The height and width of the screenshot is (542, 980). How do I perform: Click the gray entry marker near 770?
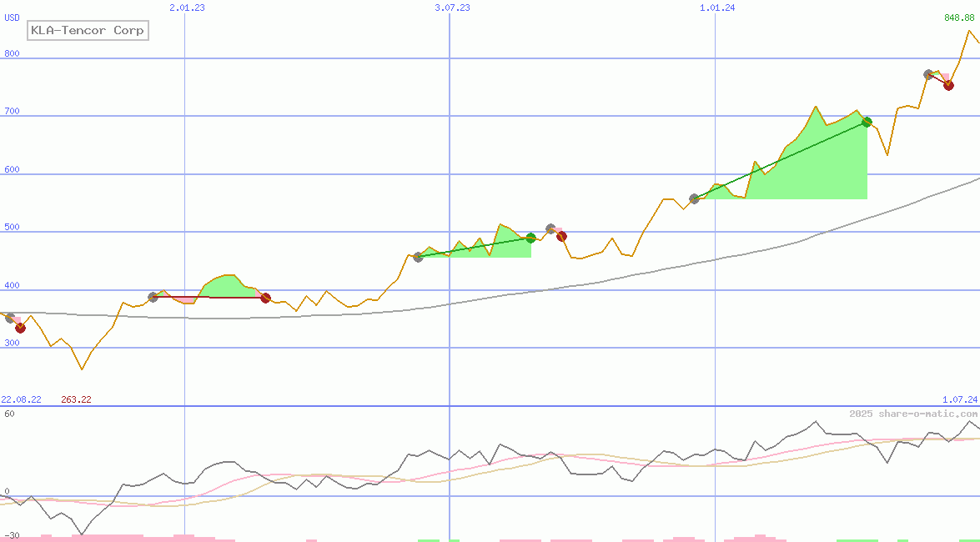click(929, 74)
